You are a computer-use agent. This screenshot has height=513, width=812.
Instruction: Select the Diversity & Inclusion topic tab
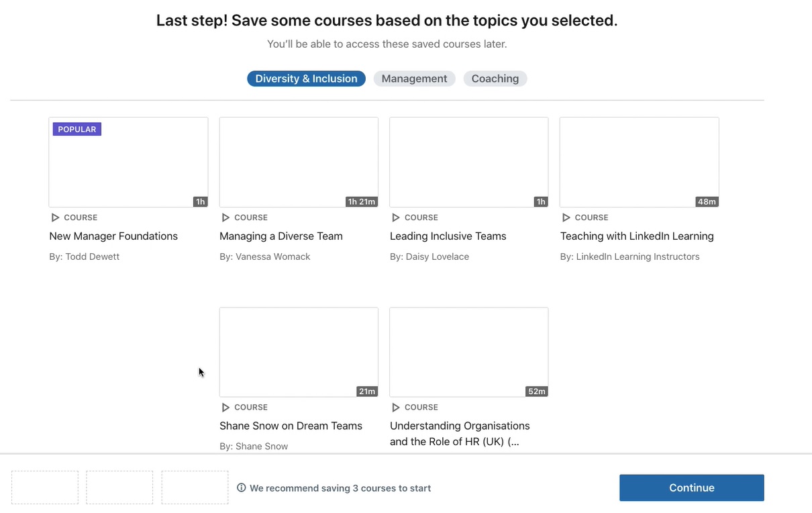(306, 79)
